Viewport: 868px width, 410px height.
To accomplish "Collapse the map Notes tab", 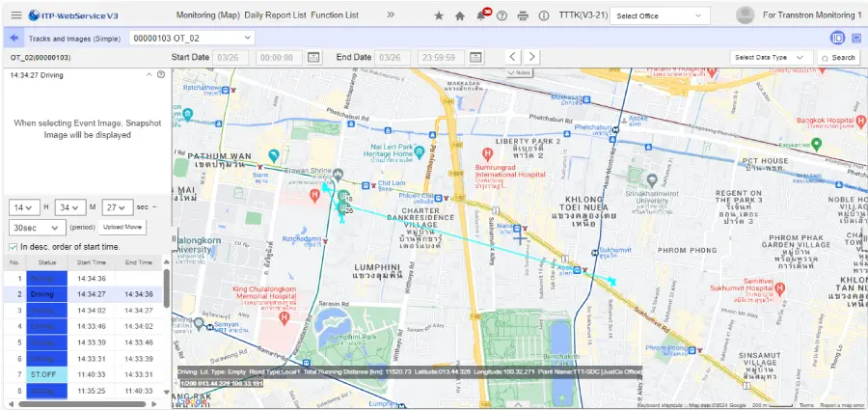I will 519,72.
